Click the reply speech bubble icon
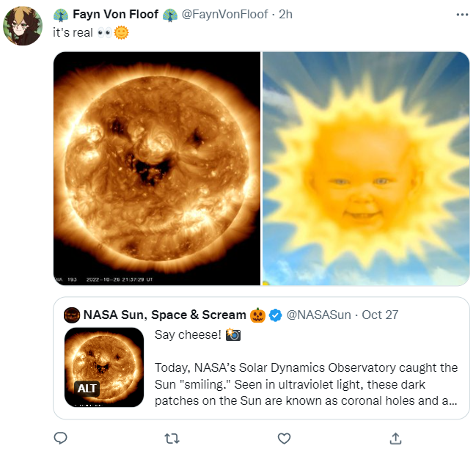The width and height of the screenshot is (476, 451). click(x=61, y=438)
